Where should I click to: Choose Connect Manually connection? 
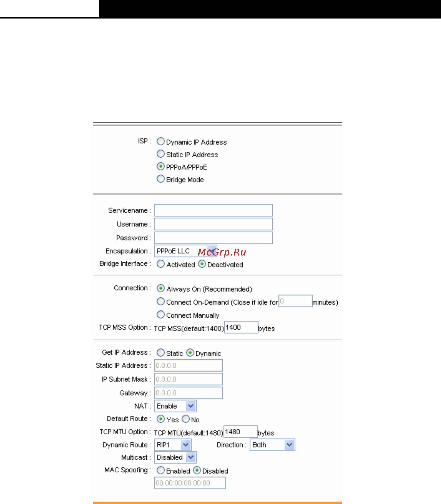160,314
